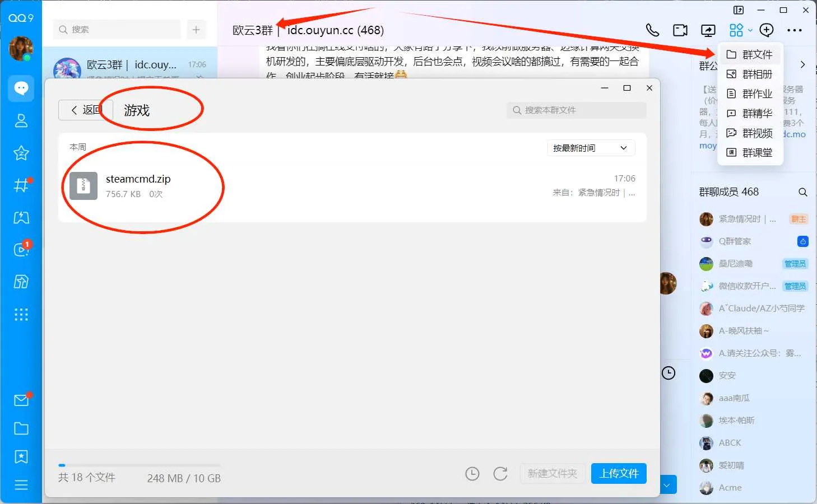The width and height of the screenshot is (817, 504).
Task: Click the chat history clock icon
Action: point(669,373)
